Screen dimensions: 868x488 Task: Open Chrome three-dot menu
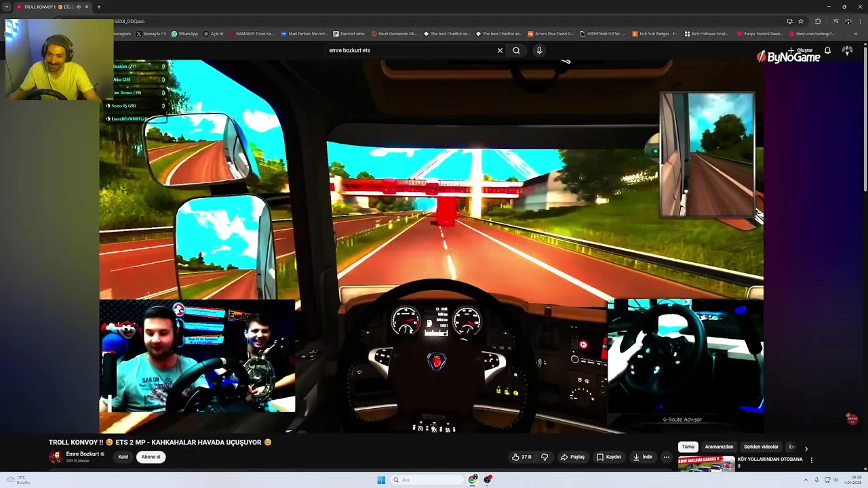860,21
